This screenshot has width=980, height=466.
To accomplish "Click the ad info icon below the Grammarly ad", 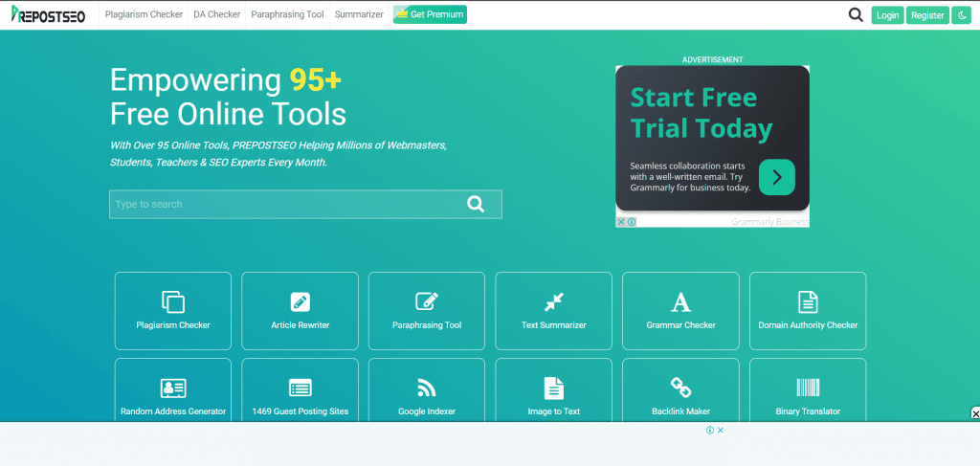I will [632, 222].
